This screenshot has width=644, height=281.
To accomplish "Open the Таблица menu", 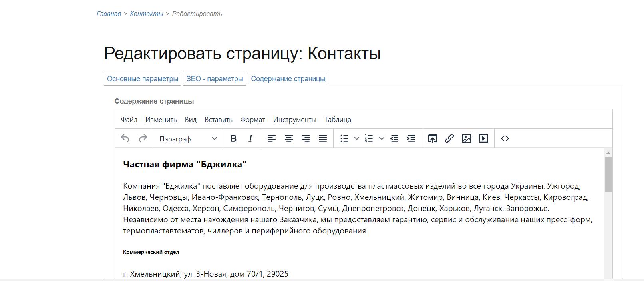I will click(x=338, y=120).
